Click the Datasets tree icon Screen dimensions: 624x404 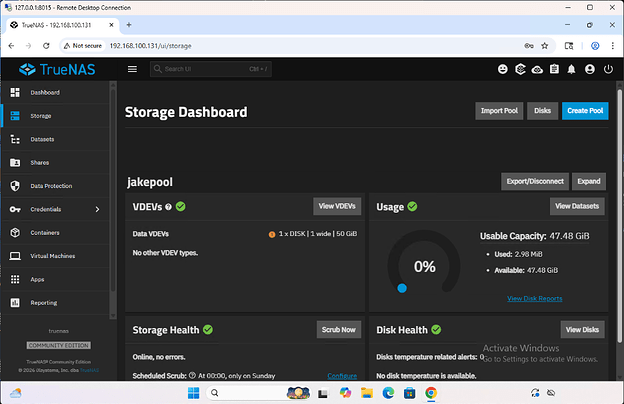point(15,139)
